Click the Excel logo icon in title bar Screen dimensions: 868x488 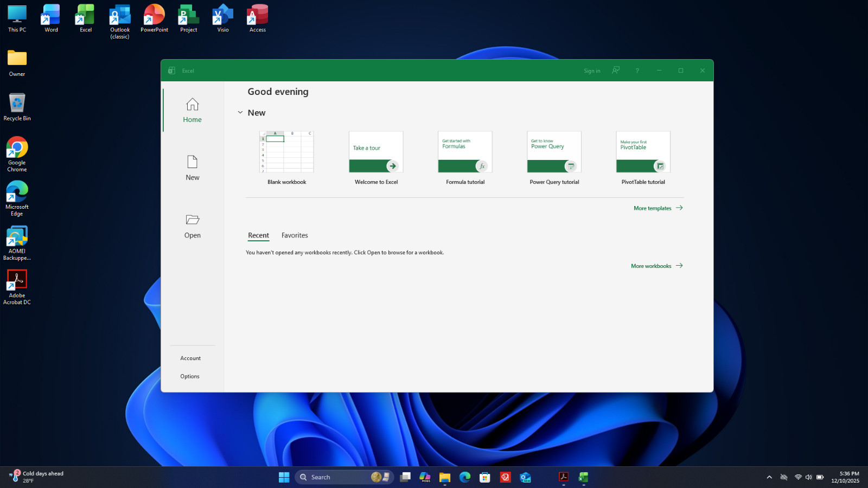click(x=171, y=70)
